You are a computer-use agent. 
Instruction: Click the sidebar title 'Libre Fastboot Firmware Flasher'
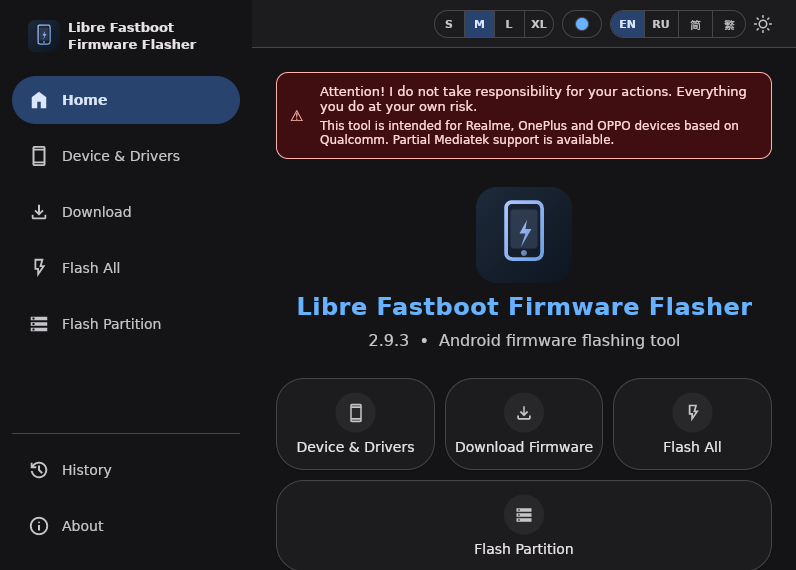tap(132, 36)
